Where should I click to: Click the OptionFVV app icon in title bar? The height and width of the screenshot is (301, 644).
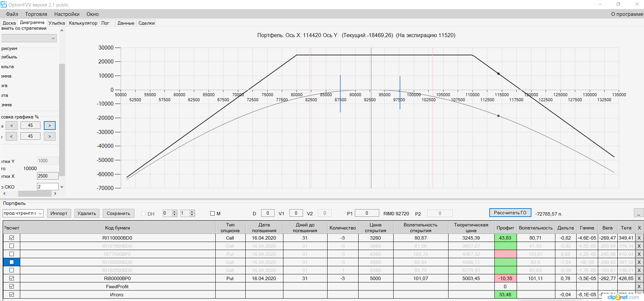[4, 4]
